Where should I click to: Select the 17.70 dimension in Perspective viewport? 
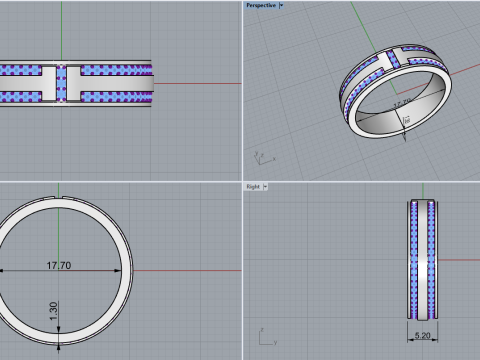(x=402, y=104)
